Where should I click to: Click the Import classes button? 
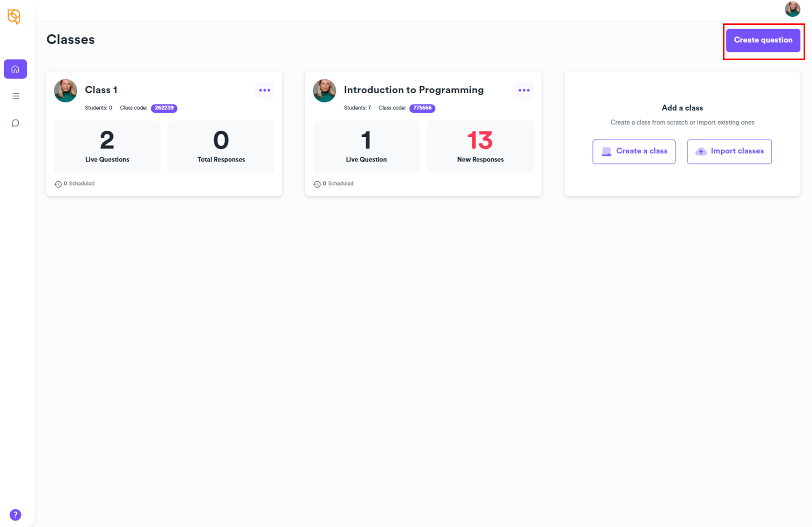(729, 151)
